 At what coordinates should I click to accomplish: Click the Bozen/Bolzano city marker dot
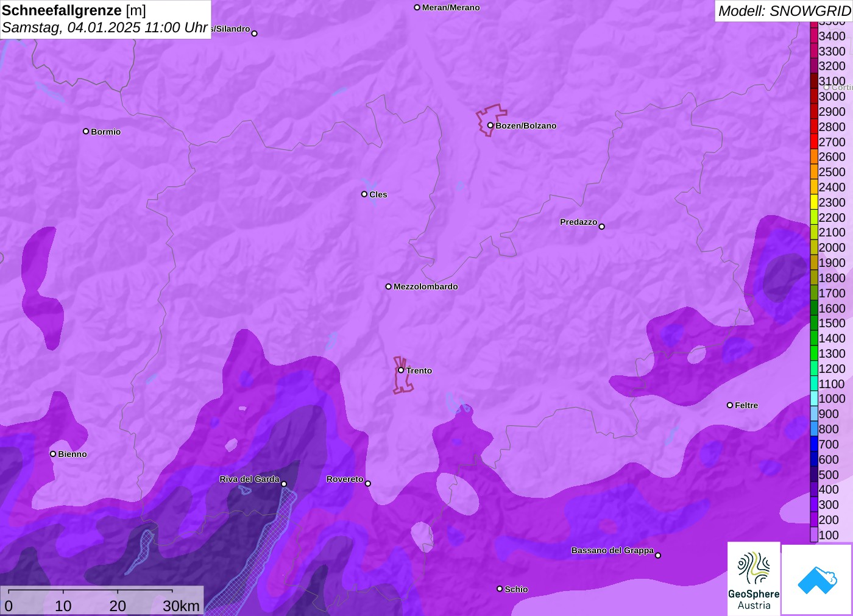[490, 126]
